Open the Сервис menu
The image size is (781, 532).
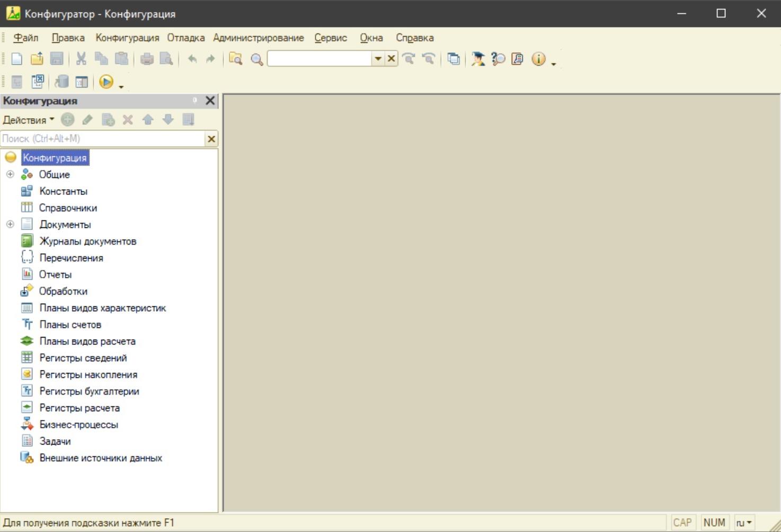click(x=331, y=38)
